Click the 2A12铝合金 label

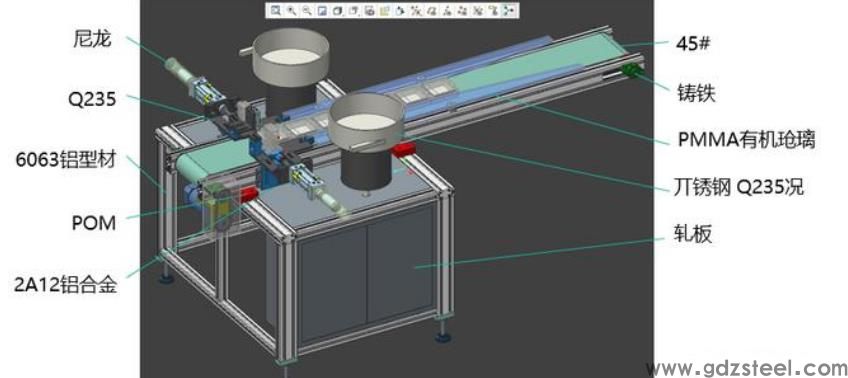click(65, 283)
